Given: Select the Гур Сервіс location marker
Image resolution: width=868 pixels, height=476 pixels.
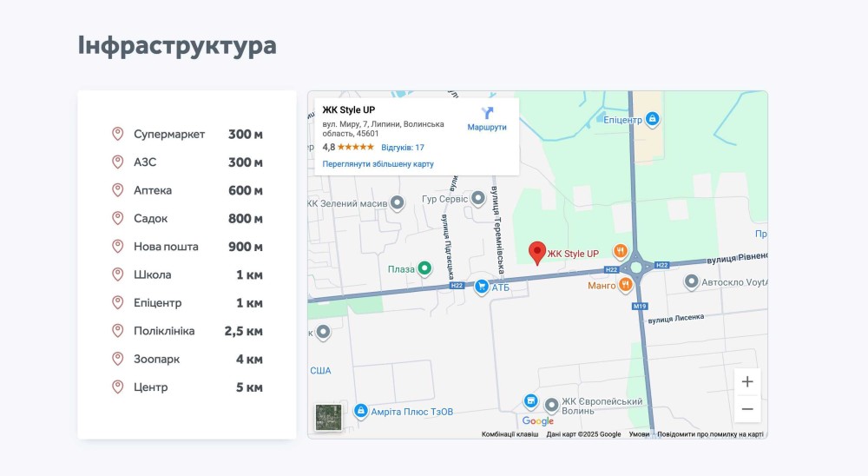Looking at the screenshot, I should (477, 199).
